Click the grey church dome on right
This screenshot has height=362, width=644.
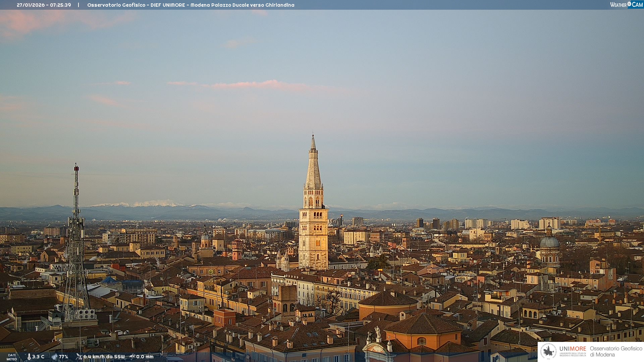click(549, 242)
